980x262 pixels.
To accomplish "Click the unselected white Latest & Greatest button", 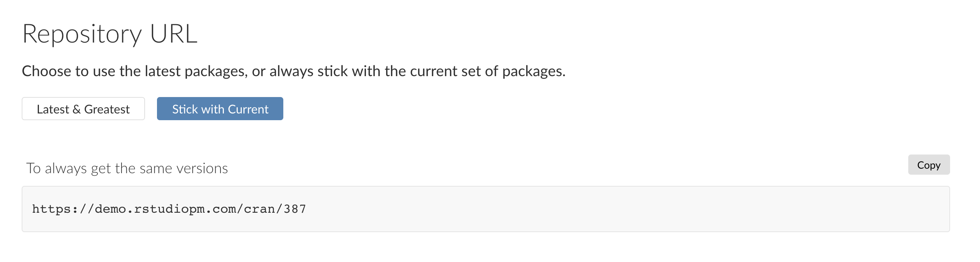I will coord(83,109).
